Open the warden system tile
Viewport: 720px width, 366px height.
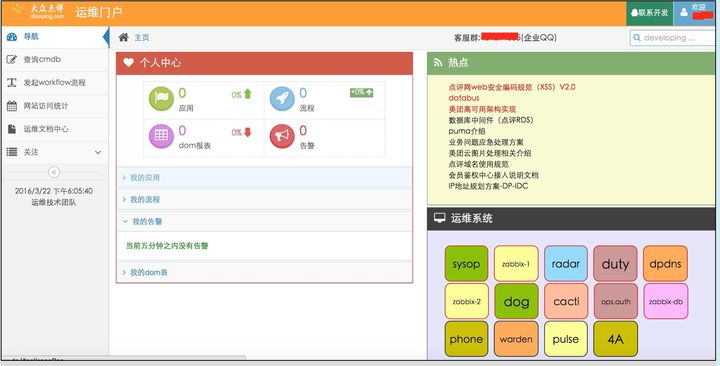[516, 339]
